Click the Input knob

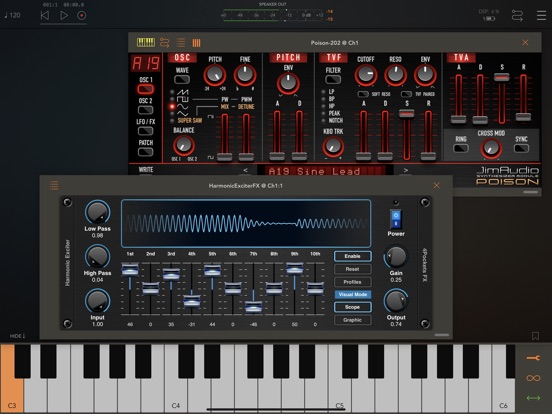click(x=98, y=301)
